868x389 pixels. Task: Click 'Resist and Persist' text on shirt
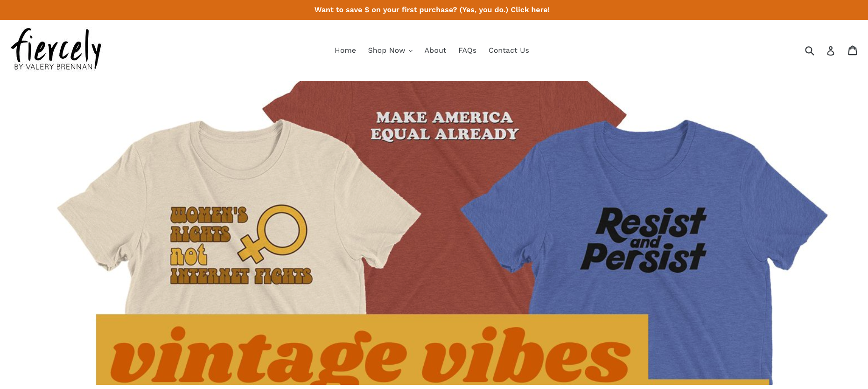(x=644, y=240)
